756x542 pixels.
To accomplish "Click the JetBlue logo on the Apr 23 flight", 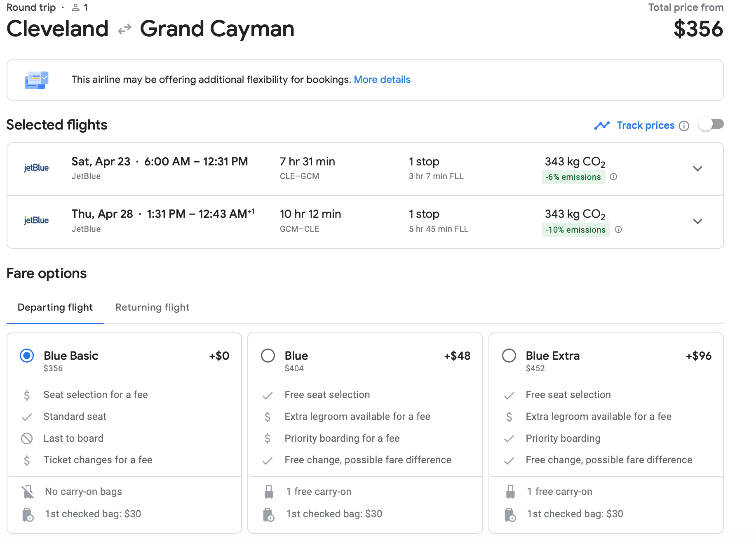I will [x=36, y=168].
